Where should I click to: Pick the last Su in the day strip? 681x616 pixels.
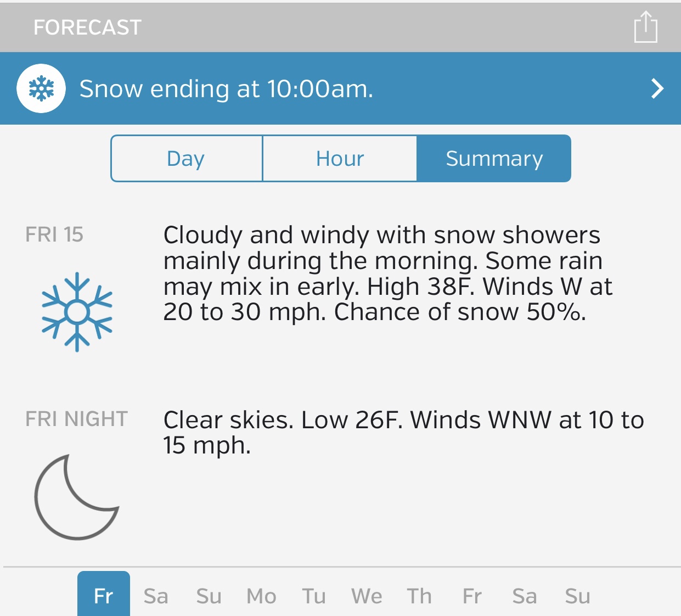pos(578,596)
